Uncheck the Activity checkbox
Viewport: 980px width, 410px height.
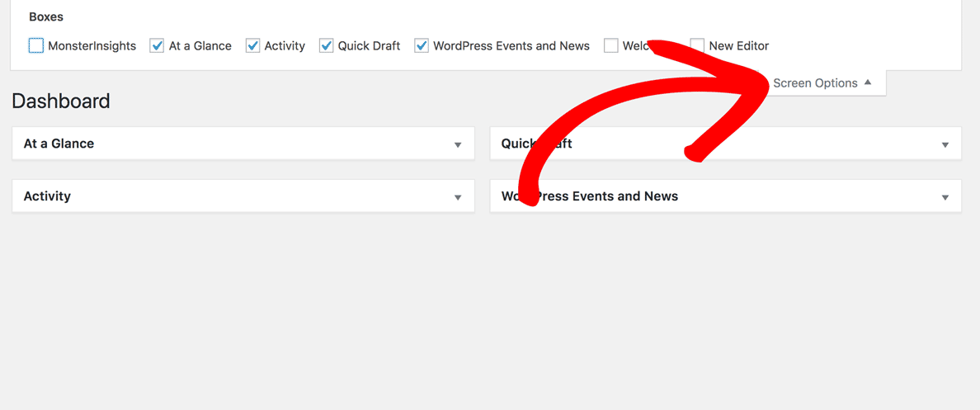[252, 45]
